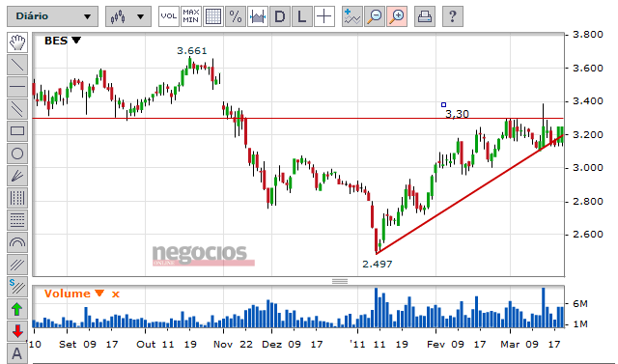Image resolution: width=618 pixels, height=364 pixels.
Task: Select the diagonal trend line tool
Action: [x=17, y=65]
